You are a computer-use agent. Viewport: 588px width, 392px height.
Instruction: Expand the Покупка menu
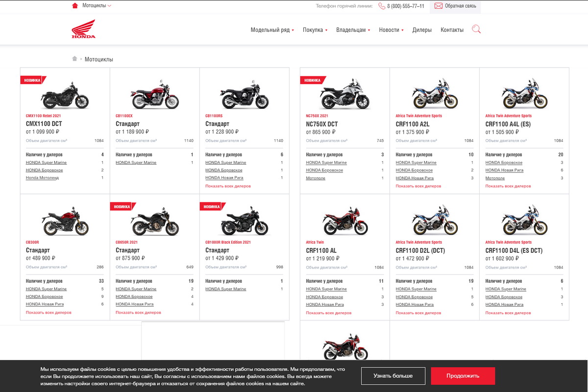click(x=315, y=30)
